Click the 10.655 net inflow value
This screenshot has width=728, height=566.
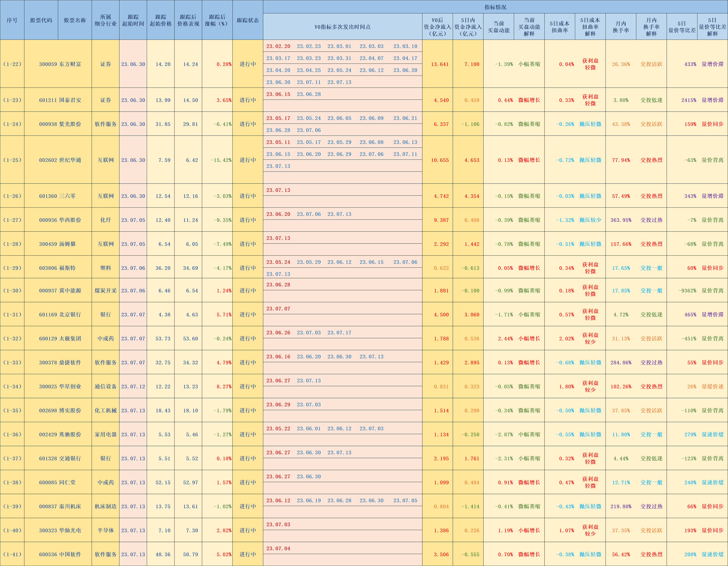pyautogui.click(x=437, y=160)
